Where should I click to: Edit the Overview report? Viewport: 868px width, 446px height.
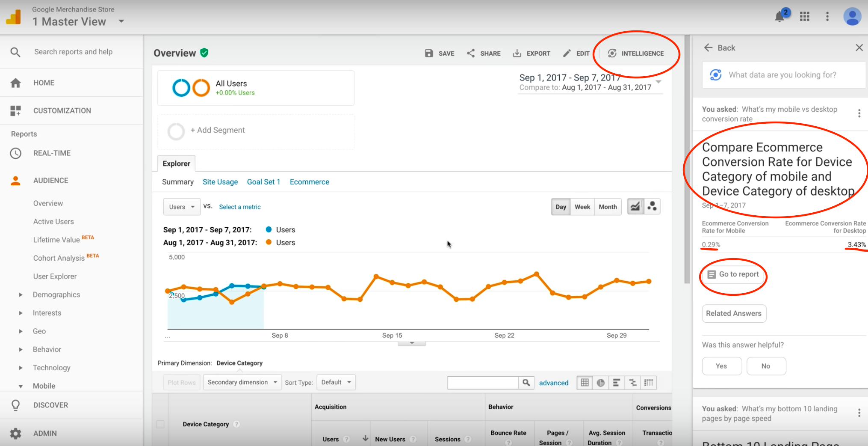point(576,53)
